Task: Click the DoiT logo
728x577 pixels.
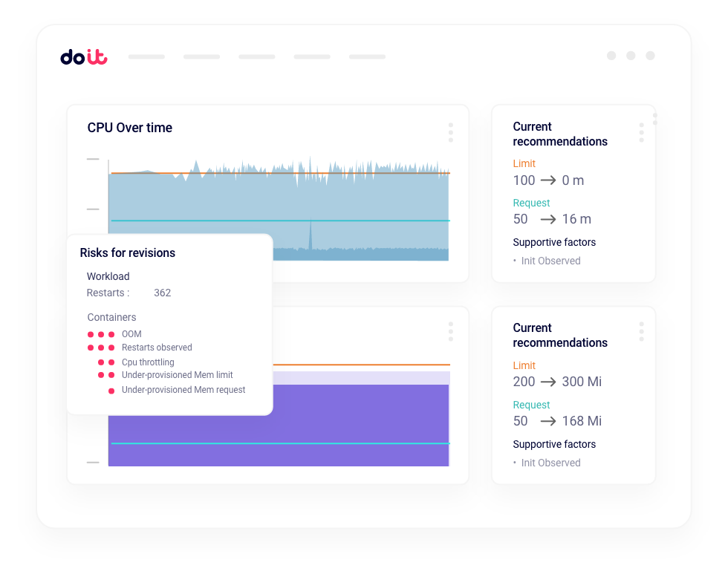Action: coord(83,57)
